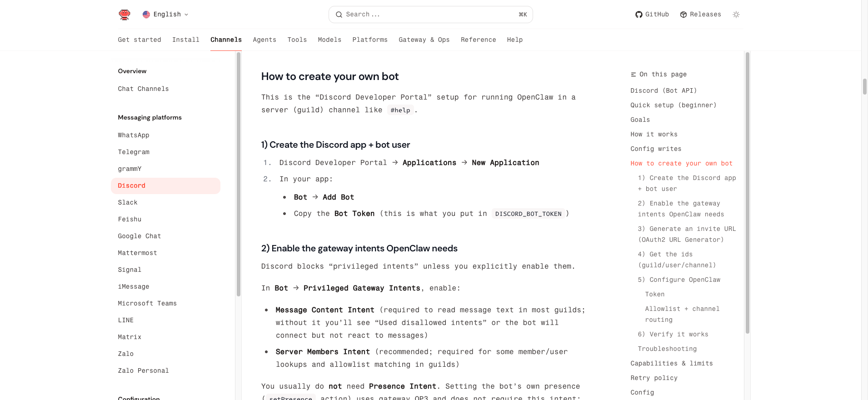The image size is (868, 400).
Task: Click the main page vertical scrollbar
Action: point(864,86)
